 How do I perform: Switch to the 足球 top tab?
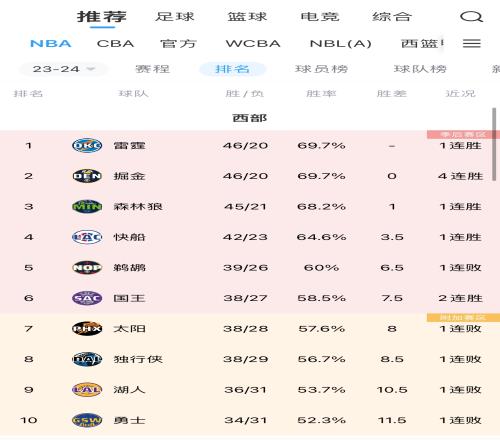click(175, 17)
